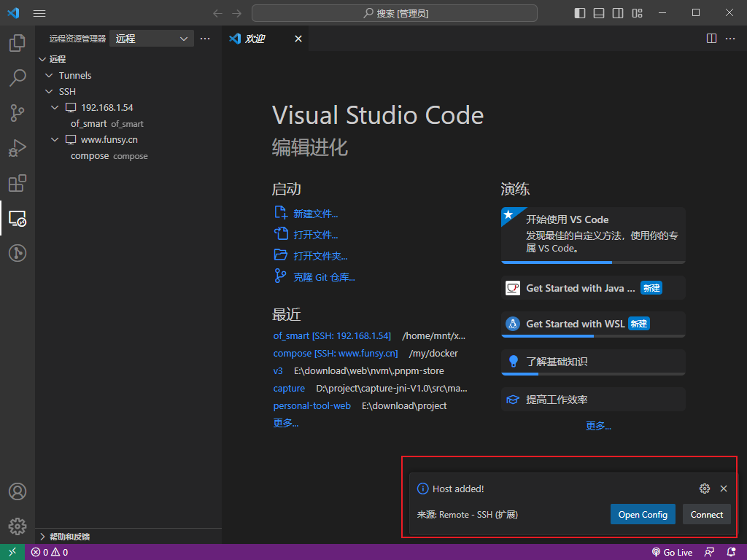Open recent of_smart SSH workspace

coord(332,335)
